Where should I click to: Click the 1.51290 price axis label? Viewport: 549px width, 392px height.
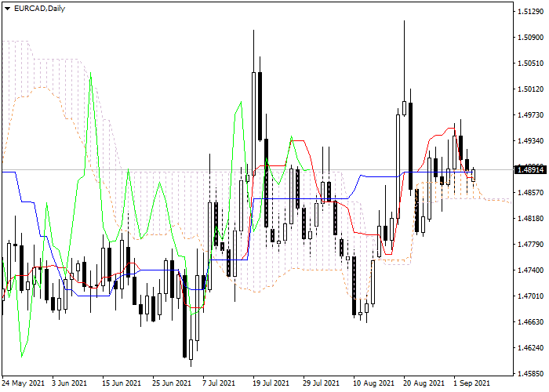[x=530, y=12]
